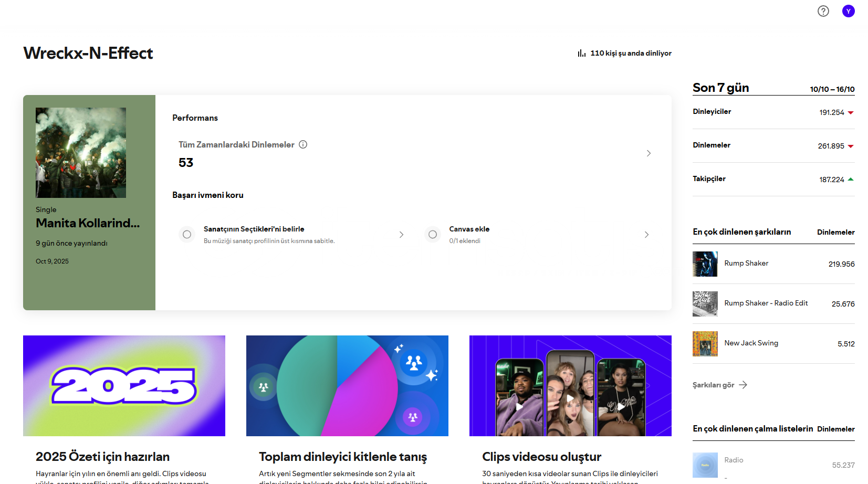Click the Son 7 gün heading
The height and width of the screenshot is (484, 868).
(720, 88)
